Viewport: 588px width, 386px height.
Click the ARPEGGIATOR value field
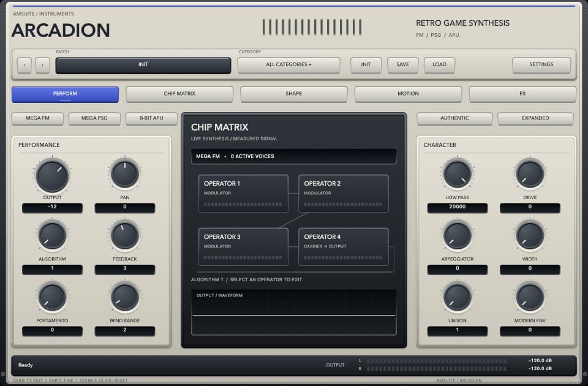458,269
